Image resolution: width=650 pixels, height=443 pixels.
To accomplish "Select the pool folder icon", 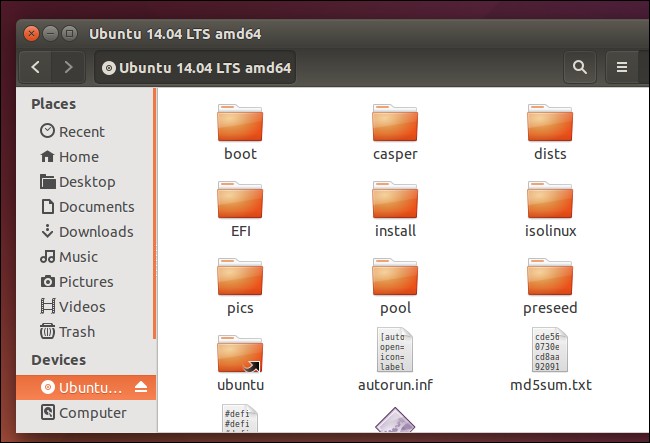I will pos(395,277).
